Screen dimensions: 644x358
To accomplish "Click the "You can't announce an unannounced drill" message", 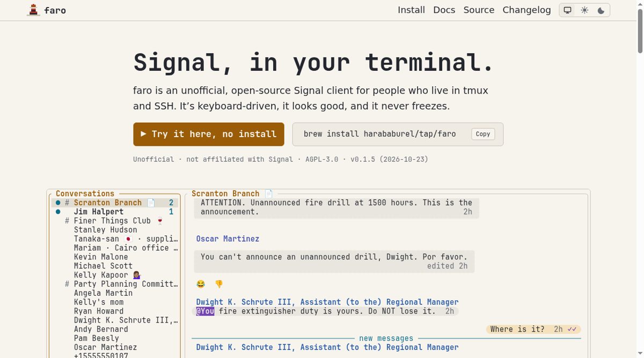I will pos(334,261).
